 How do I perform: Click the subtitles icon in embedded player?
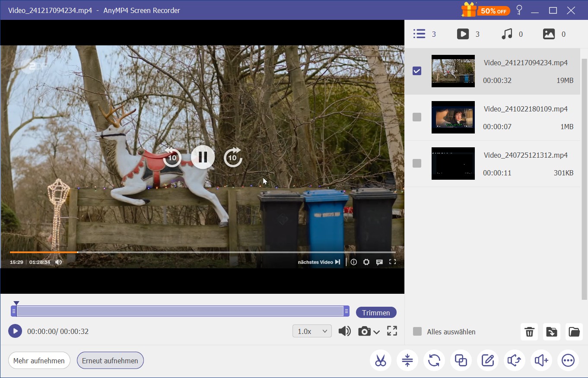point(379,262)
